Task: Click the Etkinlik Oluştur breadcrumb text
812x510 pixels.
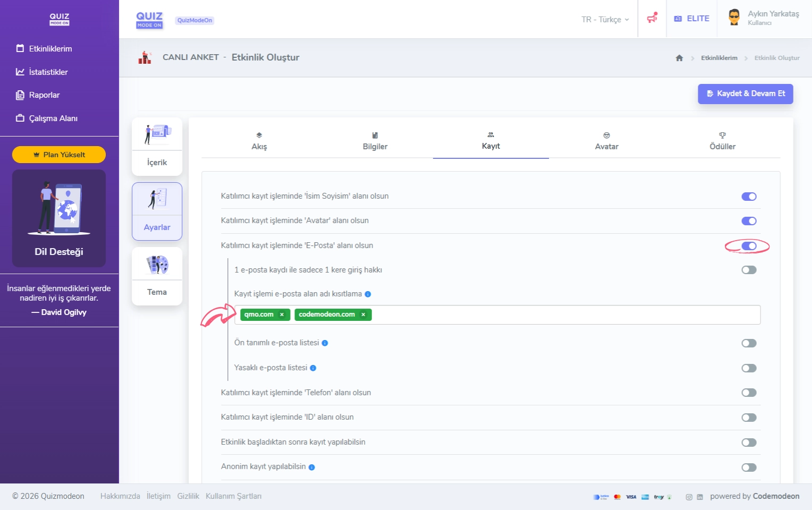Action: click(777, 58)
